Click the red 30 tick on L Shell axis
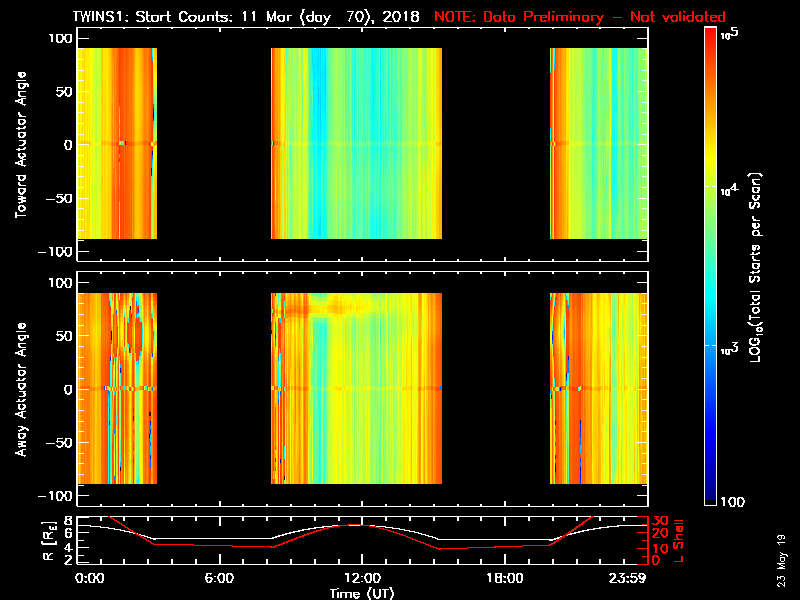The image size is (800, 600). pos(660,521)
